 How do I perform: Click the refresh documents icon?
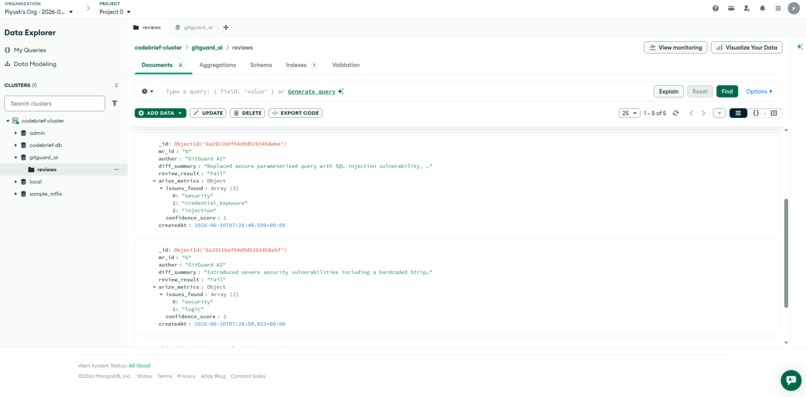pos(675,113)
